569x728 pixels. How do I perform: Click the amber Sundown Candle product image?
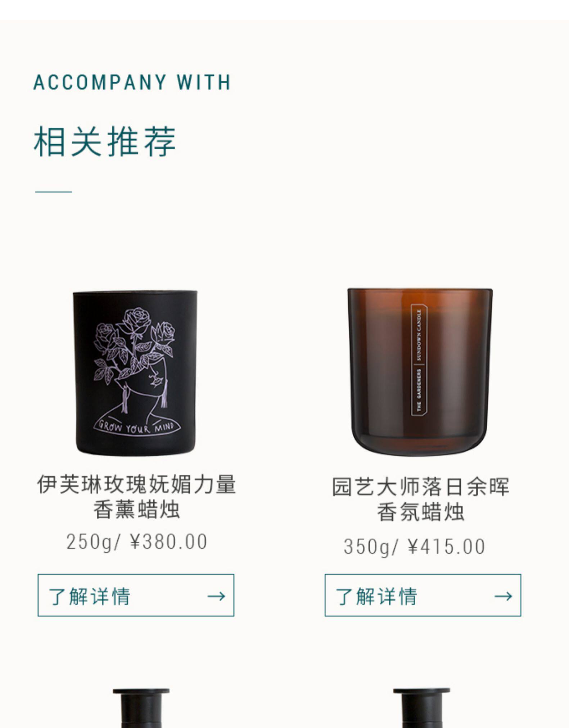tap(420, 371)
